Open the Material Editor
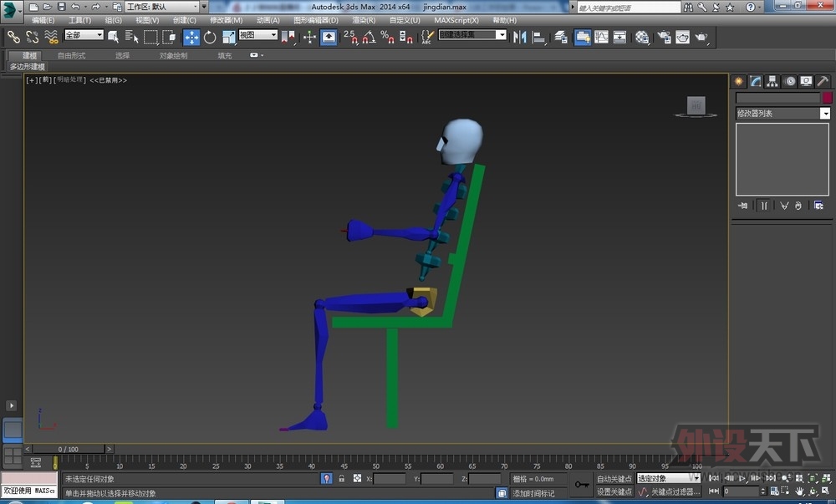This screenshot has width=836, height=504. [642, 37]
